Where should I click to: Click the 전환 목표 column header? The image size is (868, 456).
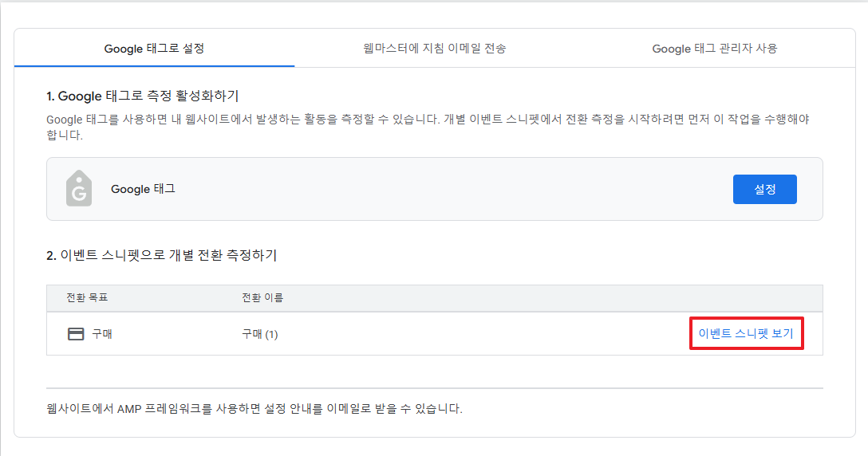tap(87, 298)
